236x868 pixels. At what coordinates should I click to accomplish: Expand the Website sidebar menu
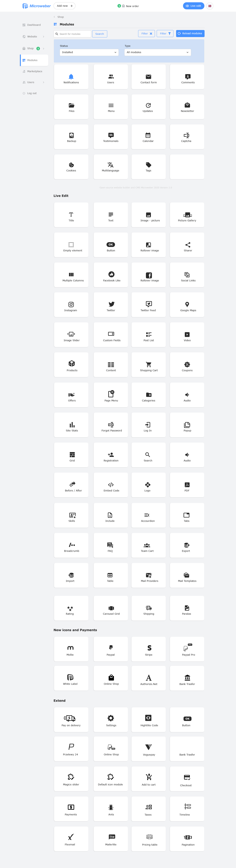[34, 37]
